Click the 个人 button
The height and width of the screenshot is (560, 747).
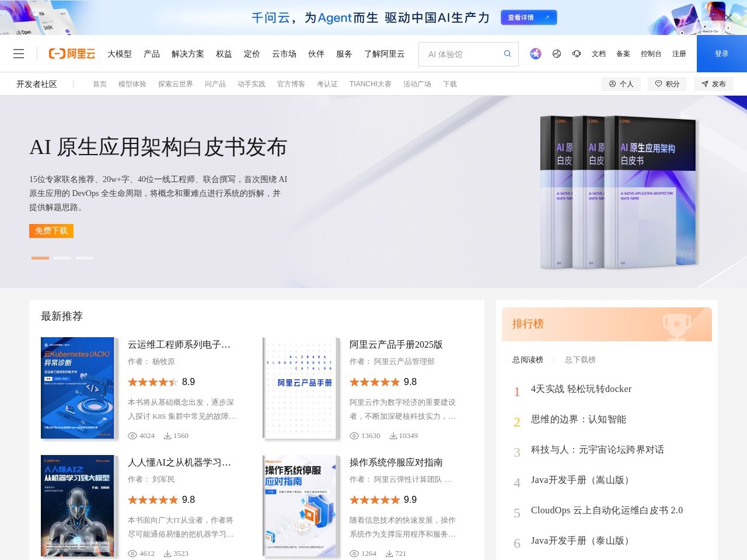coord(621,84)
